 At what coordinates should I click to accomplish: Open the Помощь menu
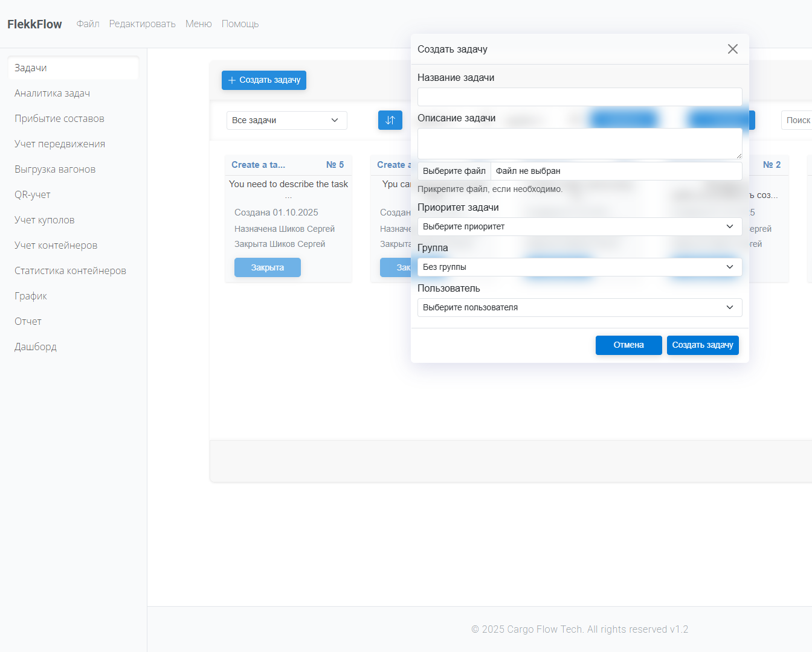pos(240,24)
